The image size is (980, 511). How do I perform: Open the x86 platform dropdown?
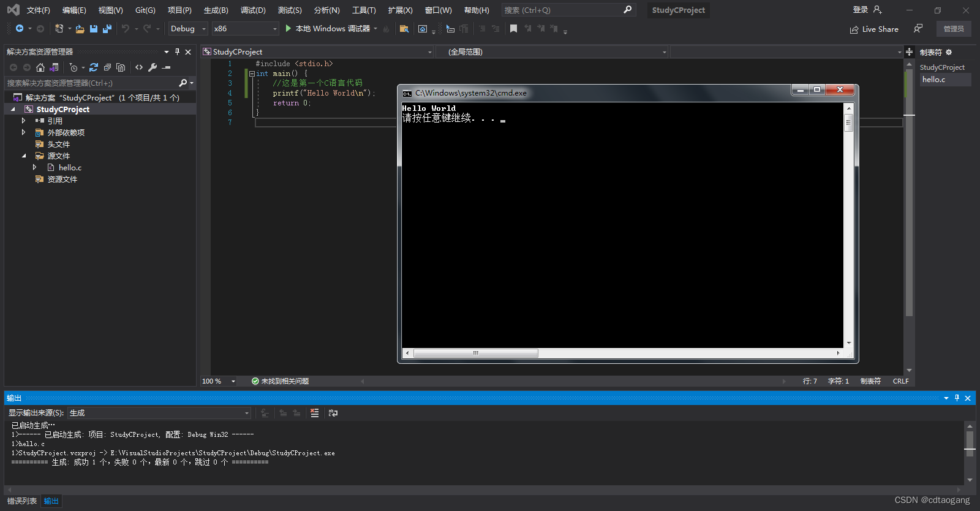[246, 29]
